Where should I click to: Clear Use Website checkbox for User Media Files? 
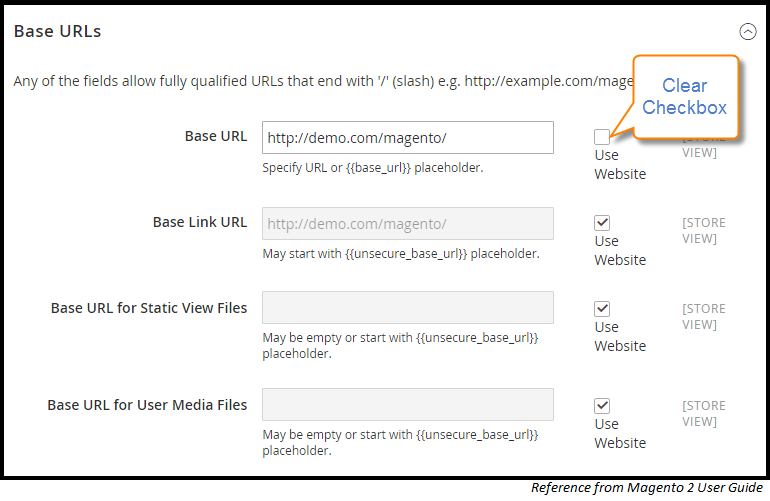click(602, 406)
